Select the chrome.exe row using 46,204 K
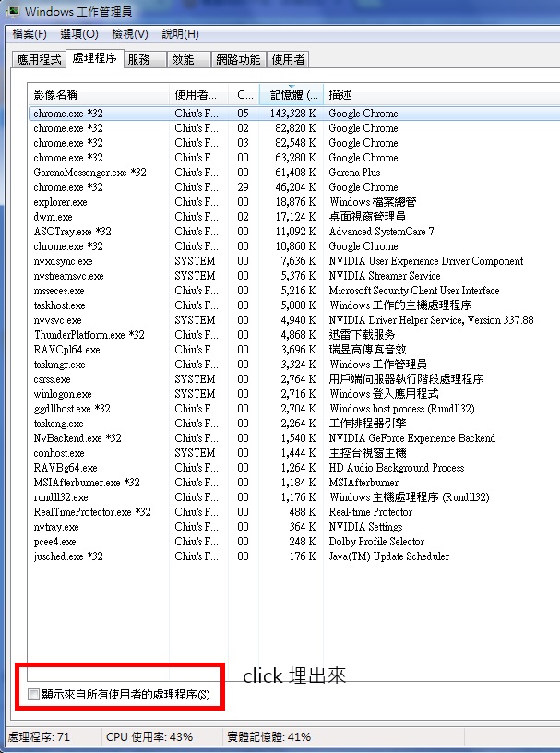The width and height of the screenshot is (560, 753). click(x=293, y=187)
